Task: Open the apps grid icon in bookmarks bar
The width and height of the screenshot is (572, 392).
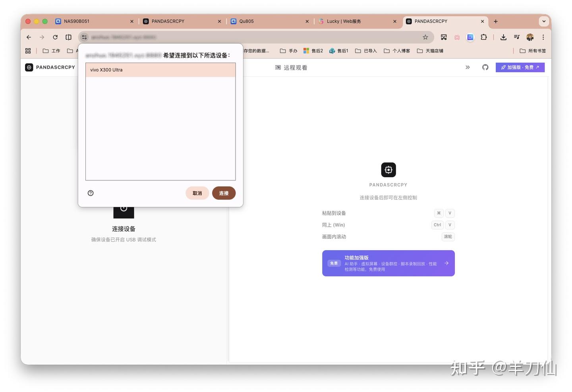Action: coord(28,51)
